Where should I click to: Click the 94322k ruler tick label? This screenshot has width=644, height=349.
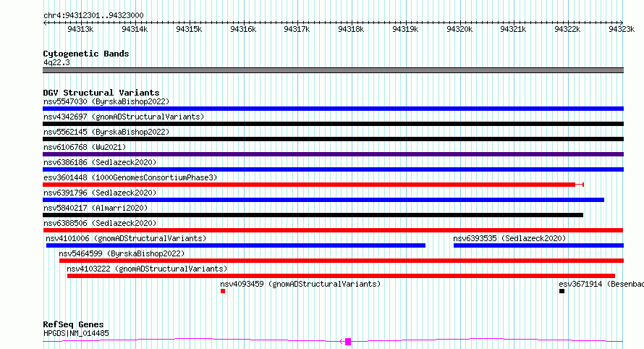(x=567, y=29)
